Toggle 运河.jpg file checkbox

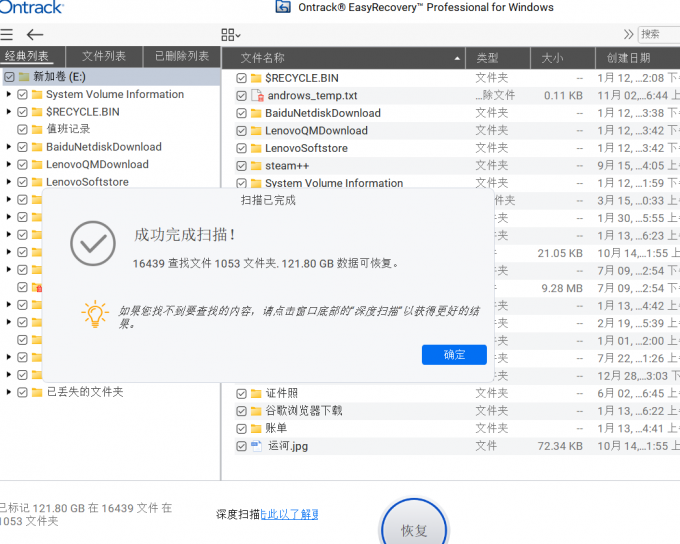(x=242, y=446)
